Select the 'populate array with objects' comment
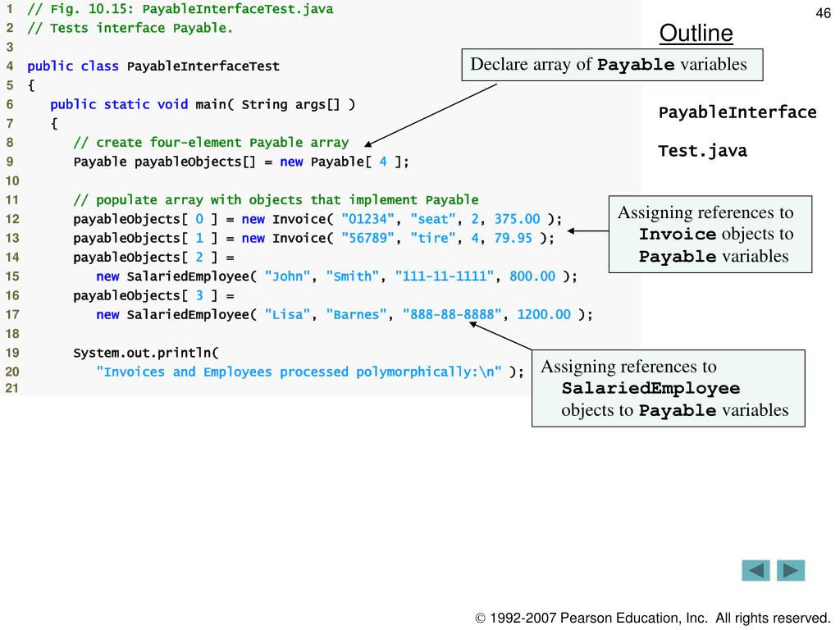 tap(276, 200)
